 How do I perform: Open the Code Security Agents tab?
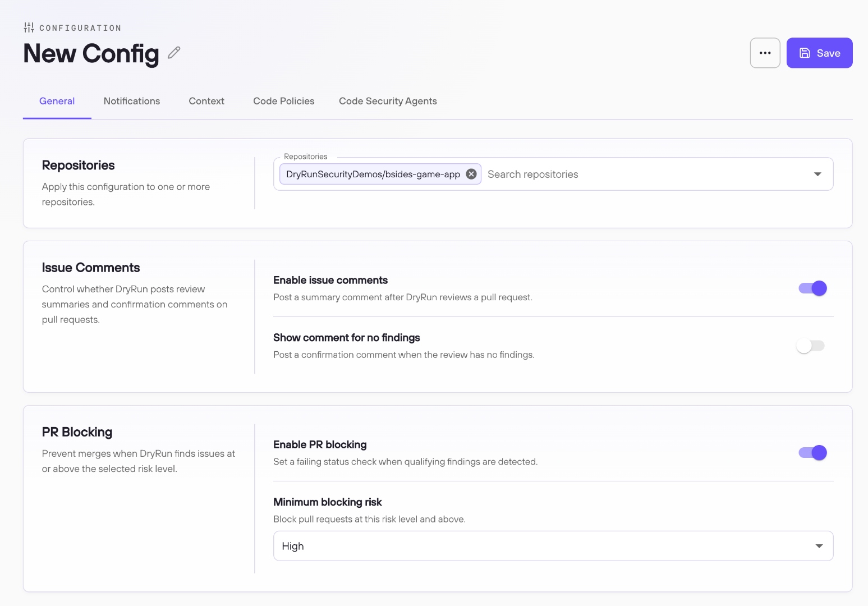[388, 101]
